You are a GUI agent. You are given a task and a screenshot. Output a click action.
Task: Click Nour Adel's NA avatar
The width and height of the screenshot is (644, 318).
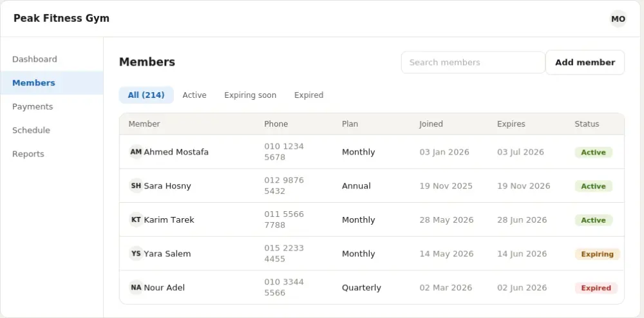136,288
